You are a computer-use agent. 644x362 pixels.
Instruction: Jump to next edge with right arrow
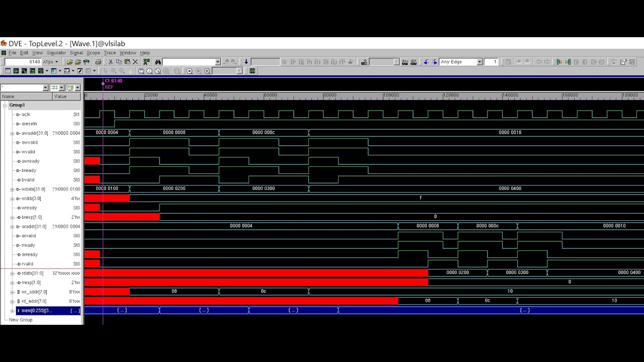tap(435, 62)
